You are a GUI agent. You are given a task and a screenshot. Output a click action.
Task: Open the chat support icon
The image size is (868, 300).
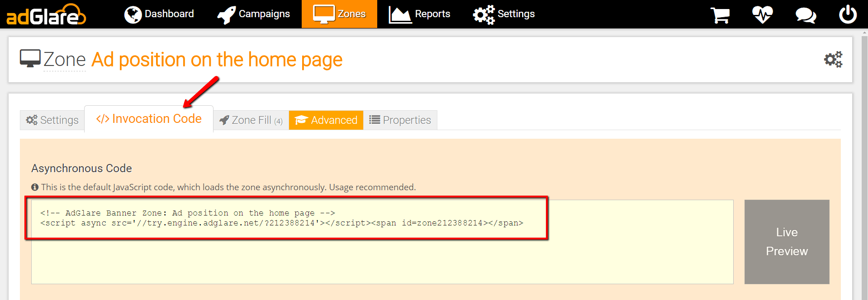point(806,15)
